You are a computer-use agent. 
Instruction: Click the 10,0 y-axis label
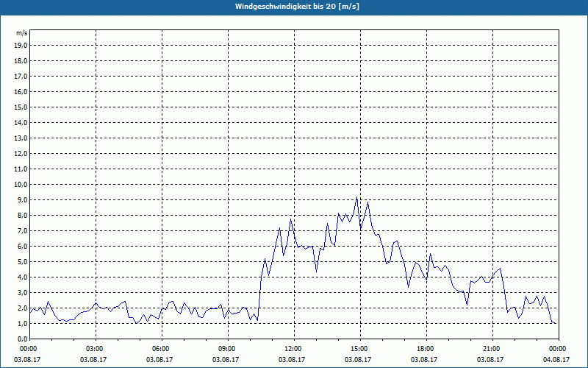click(21, 185)
